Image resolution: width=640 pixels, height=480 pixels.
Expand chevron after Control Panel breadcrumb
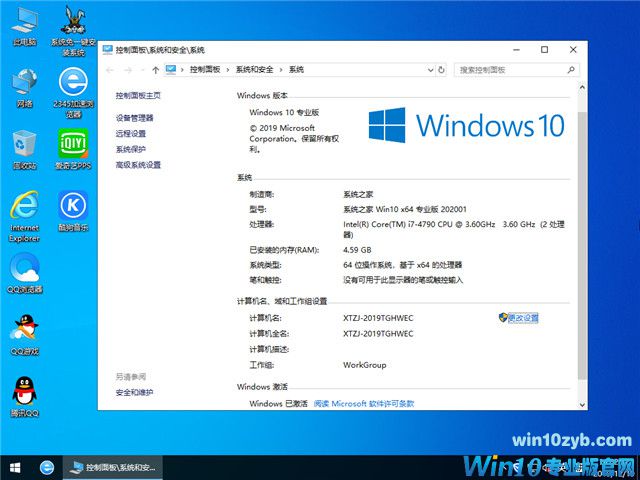pyautogui.click(x=228, y=70)
